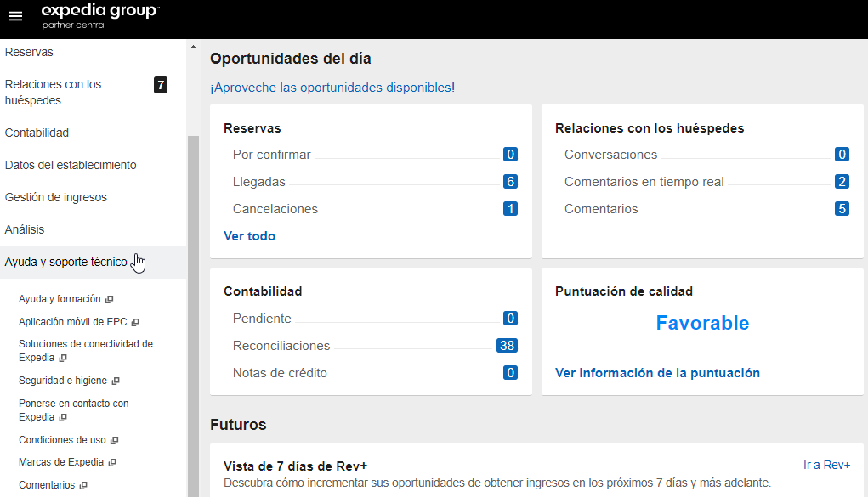868x497 pixels.
Task: Click Ver todo link under Reservas
Action: (249, 236)
